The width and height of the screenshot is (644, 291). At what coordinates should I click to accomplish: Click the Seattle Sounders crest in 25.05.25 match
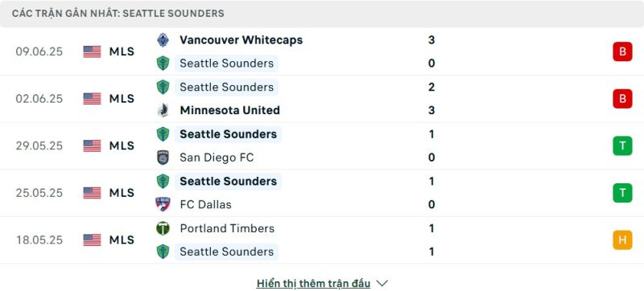[x=163, y=181]
